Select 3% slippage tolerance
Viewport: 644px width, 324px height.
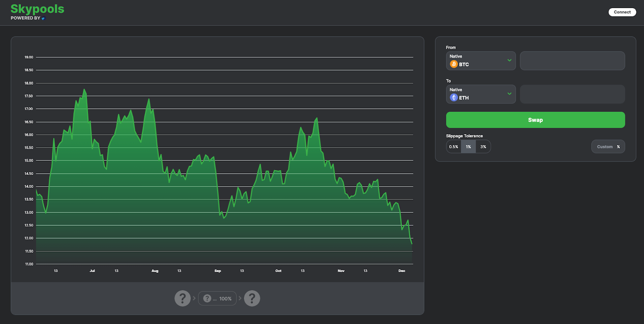(483, 147)
